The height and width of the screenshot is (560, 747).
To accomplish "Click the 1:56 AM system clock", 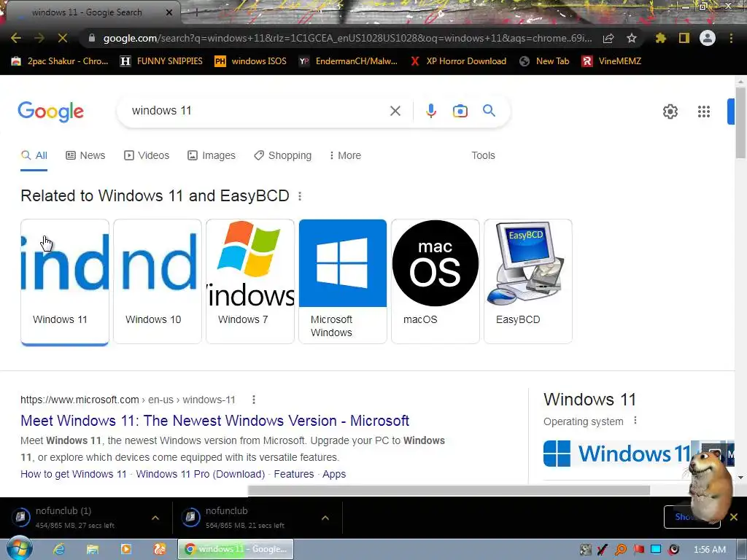I will [709, 549].
